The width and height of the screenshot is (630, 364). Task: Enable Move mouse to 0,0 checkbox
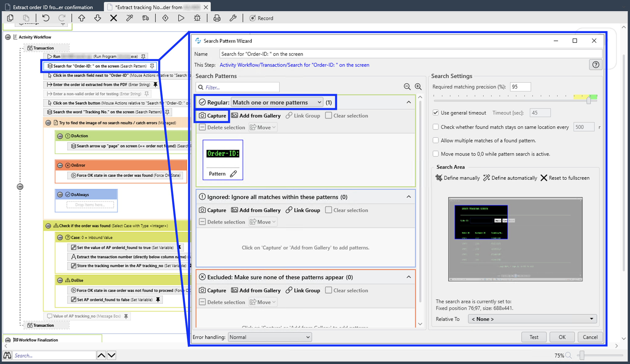pos(435,154)
